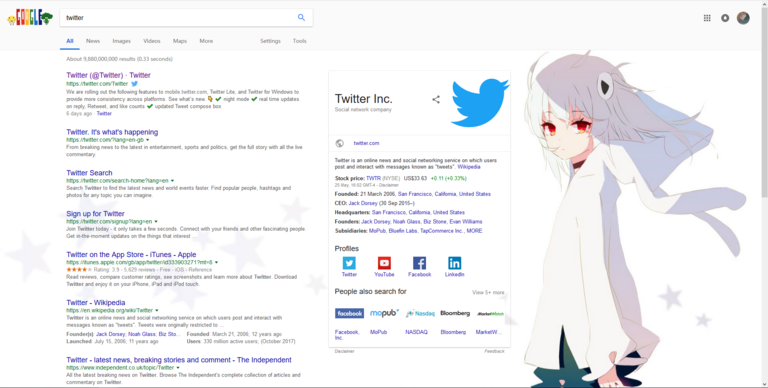768x388 pixels.
Task: Click the MarketWatch logo thumbnail
Action: (x=490, y=314)
